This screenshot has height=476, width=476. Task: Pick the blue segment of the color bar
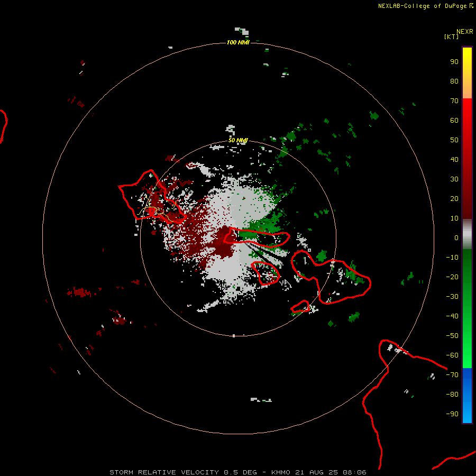click(x=467, y=396)
